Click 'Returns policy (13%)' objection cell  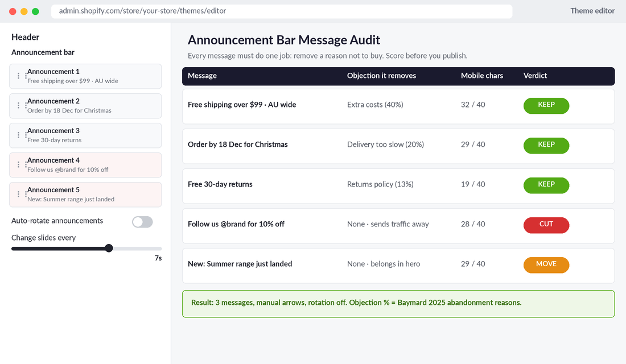(380, 184)
